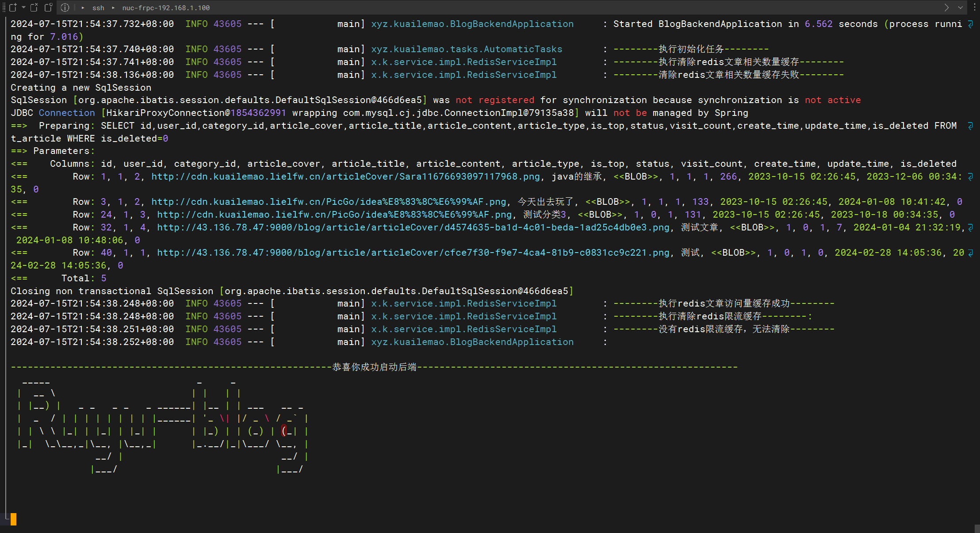Click the timestamp 2024-07-15T21:54:37.740+08:00
Viewport: 980px width, 533px height.
[92, 49]
